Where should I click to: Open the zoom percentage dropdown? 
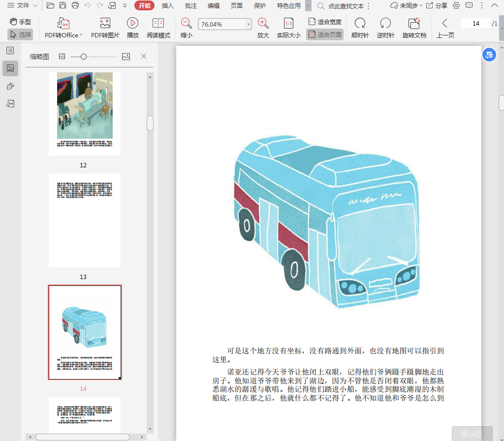pyautogui.click(x=249, y=24)
